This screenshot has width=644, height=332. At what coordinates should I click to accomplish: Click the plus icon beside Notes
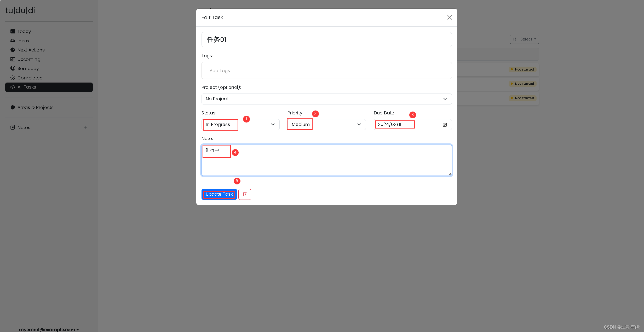(85, 127)
